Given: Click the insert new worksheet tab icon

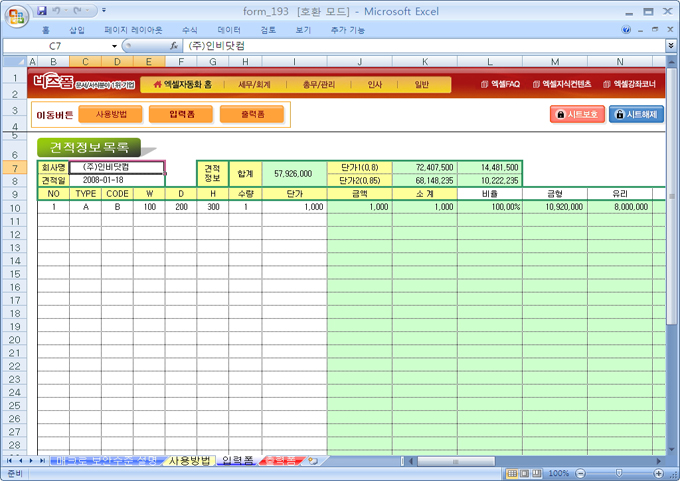Looking at the screenshot, I should tap(313, 461).
